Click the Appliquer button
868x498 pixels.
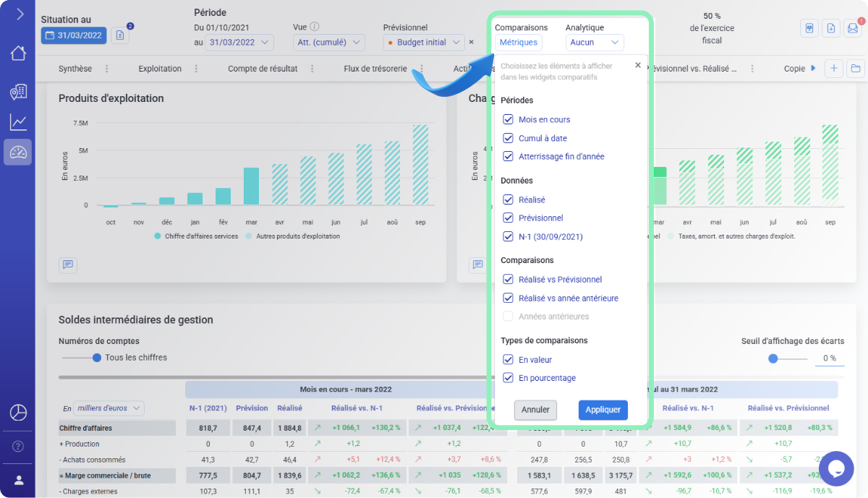[603, 410]
